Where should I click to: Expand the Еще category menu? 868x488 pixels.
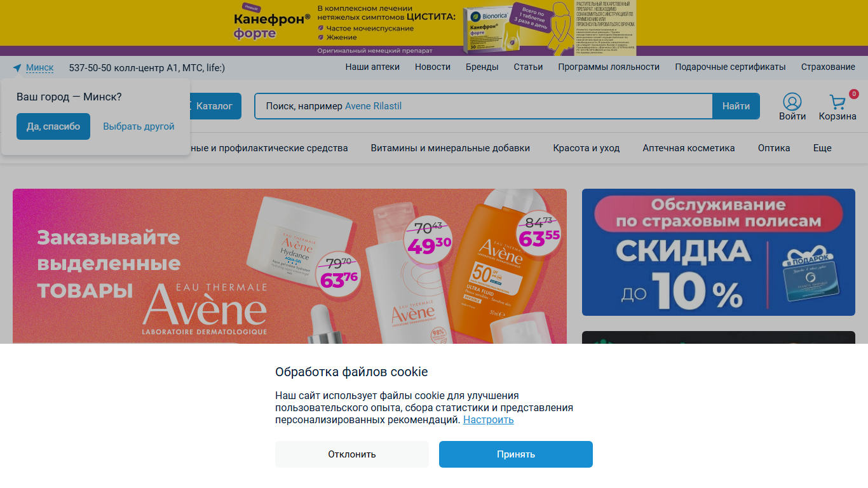[x=822, y=148]
